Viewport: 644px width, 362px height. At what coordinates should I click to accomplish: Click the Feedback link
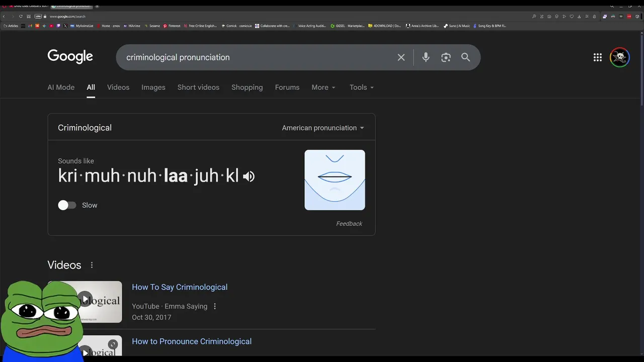pos(349,224)
